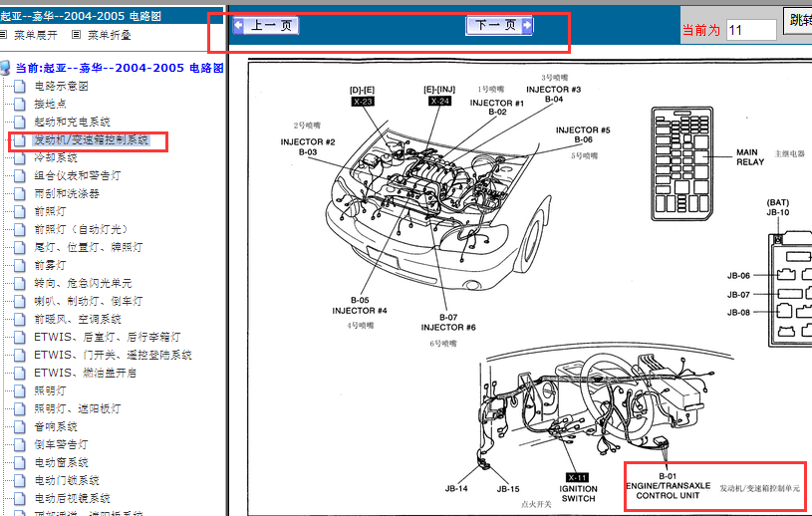Expand all menus with 菜单展开

35,35
